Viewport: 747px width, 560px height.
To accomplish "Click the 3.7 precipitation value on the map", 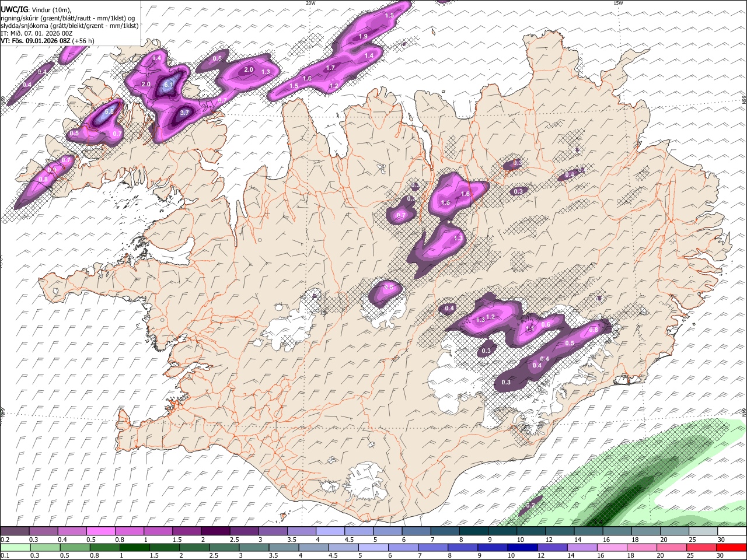I will click(x=184, y=113).
